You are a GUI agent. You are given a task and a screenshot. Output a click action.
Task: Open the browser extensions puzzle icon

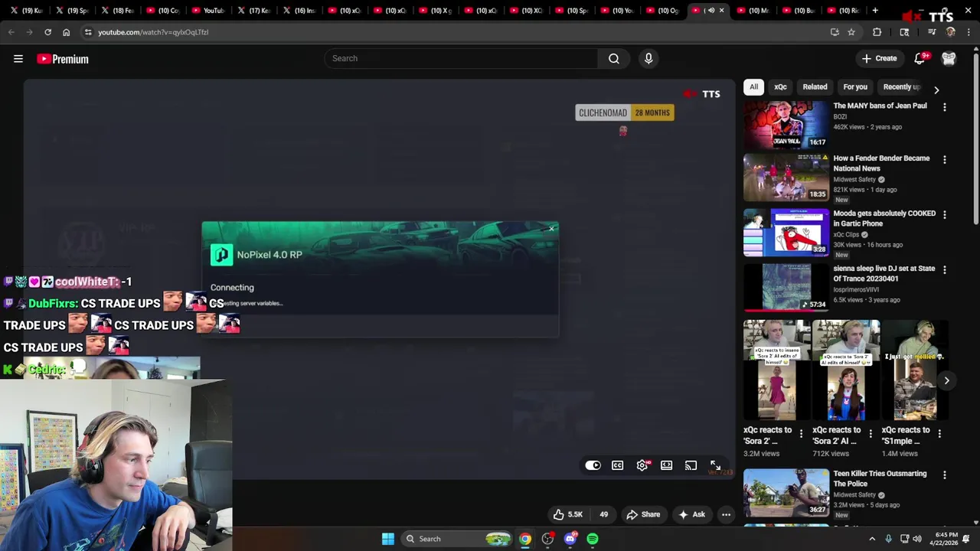click(877, 32)
